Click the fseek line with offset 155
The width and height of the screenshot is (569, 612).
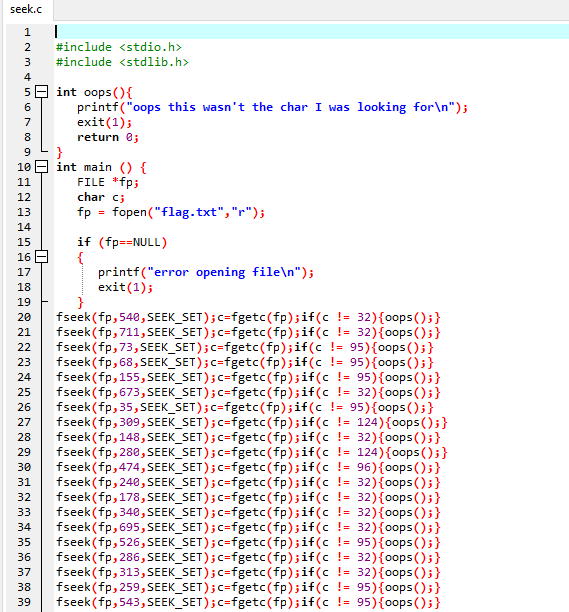coord(248,377)
